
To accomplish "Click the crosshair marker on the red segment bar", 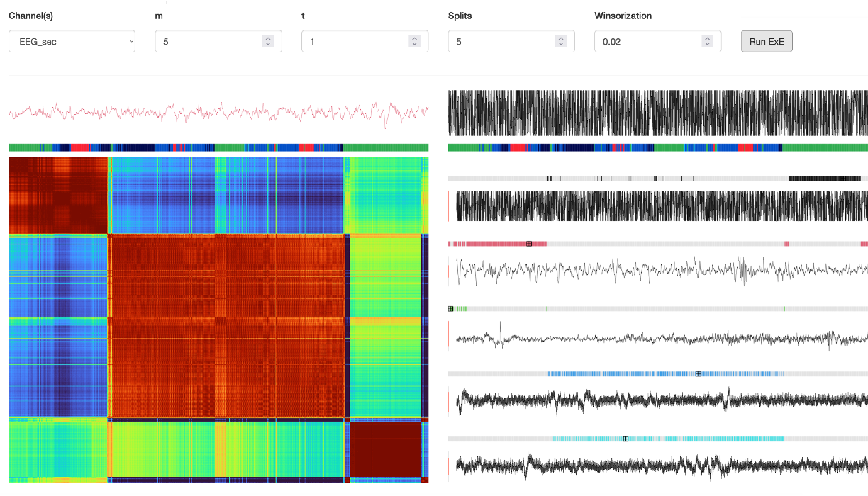I will point(529,244).
